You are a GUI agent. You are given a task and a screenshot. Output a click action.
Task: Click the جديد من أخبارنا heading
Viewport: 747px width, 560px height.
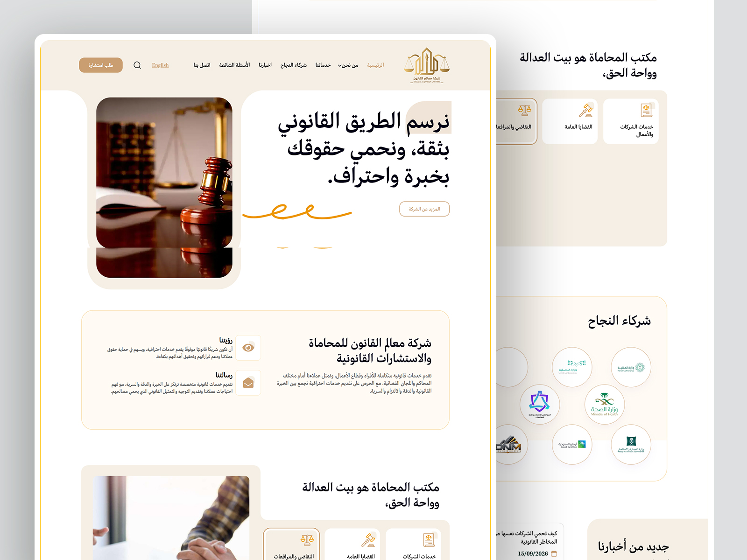[x=634, y=546]
